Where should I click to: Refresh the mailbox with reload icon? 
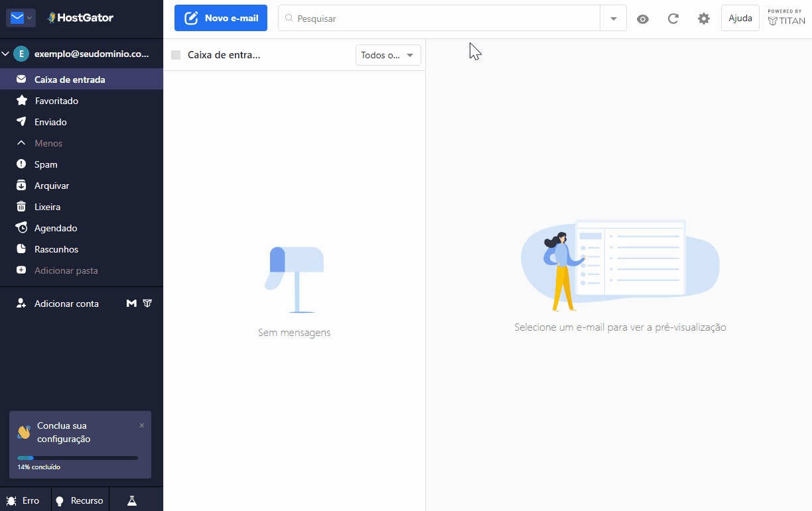pyautogui.click(x=673, y=19)
